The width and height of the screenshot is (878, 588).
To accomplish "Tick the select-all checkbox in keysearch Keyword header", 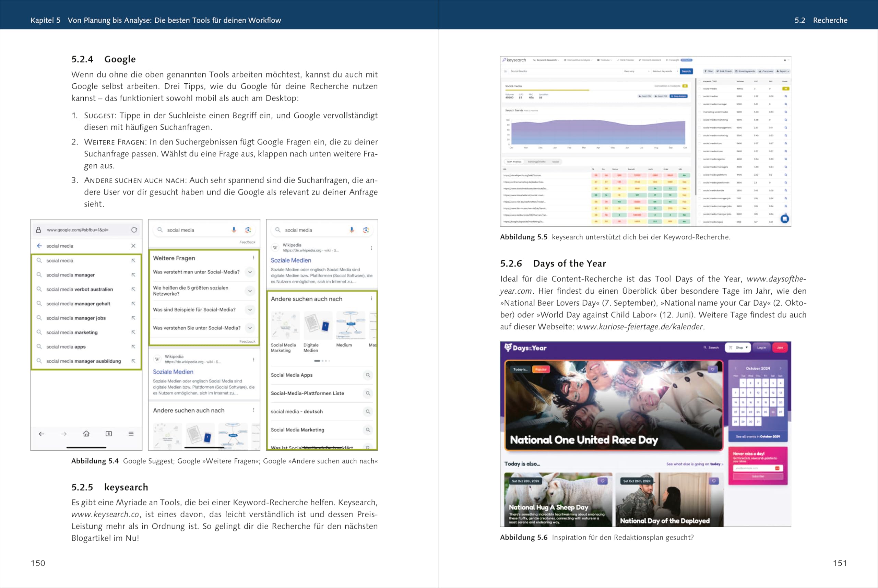I will pyautogui.click(x=700, y=81).
